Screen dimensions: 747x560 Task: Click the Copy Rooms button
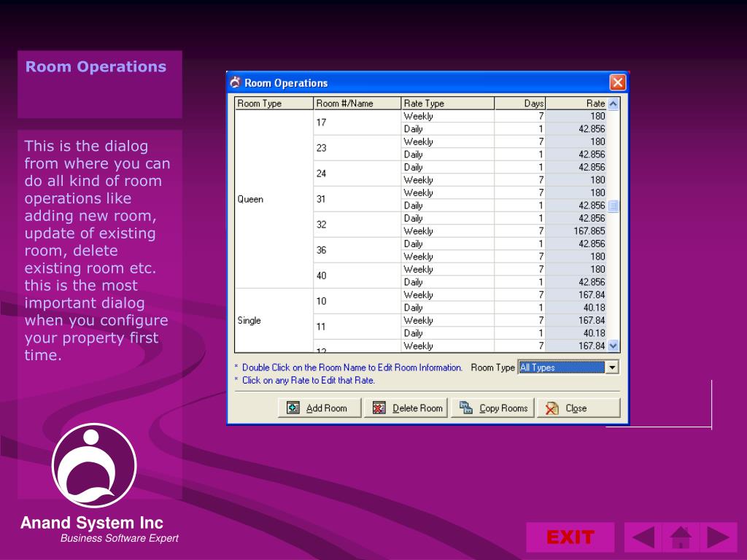[492, 408]
